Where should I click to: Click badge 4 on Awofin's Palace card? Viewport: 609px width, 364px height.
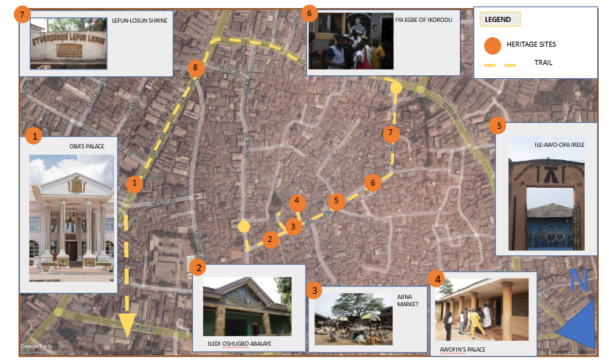click(437, 279)
